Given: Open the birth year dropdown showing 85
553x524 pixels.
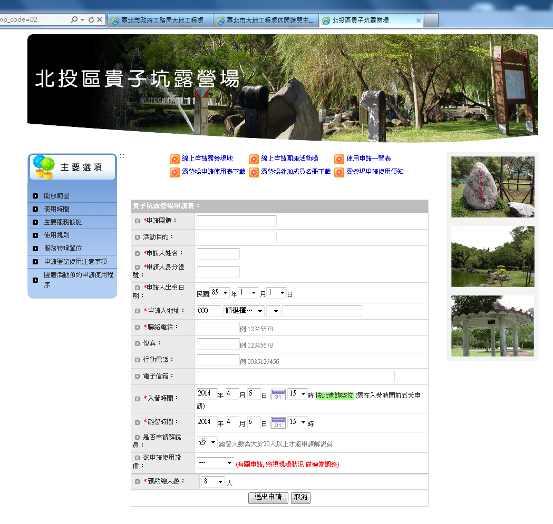Looking at the screenshot, I should [219, 293].
